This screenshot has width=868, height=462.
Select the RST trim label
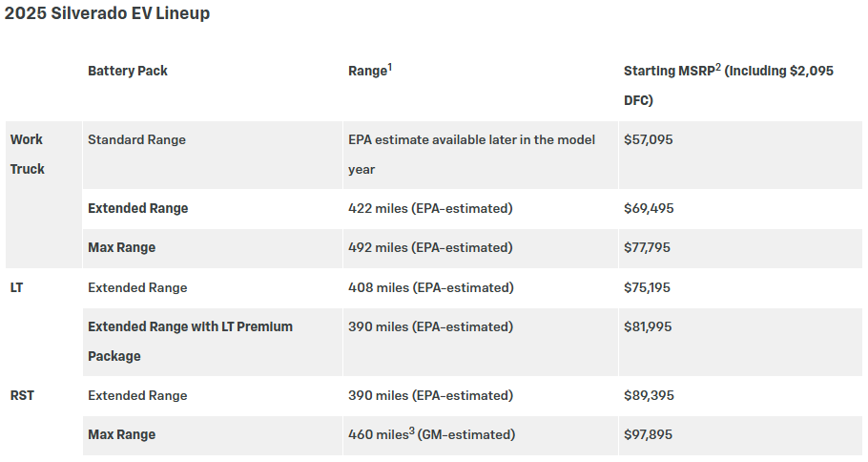pyautogui.click(x=23, y=395)
